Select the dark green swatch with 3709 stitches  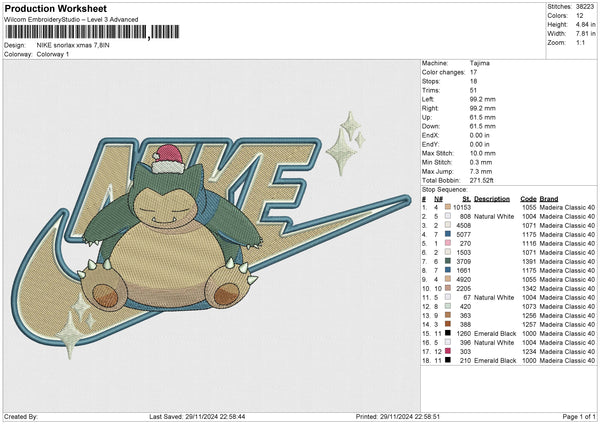click(x=450, y=263)
